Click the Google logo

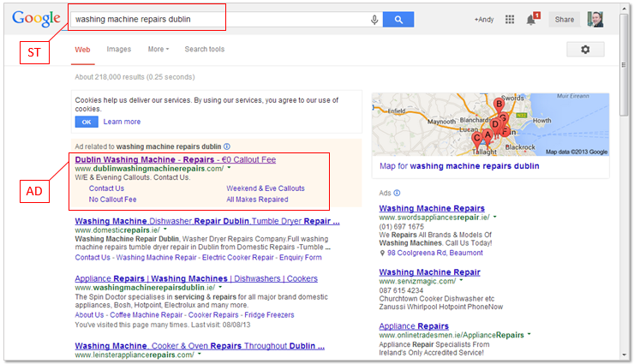36,18
